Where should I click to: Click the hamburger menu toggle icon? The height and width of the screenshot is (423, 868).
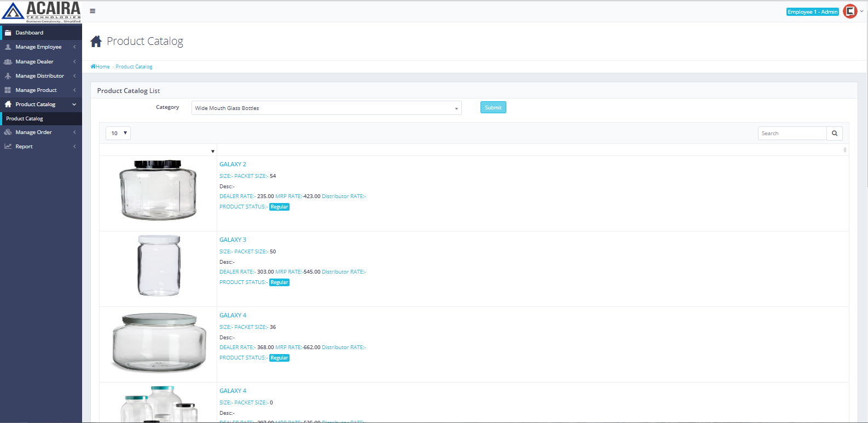pyautogui.click(x=92, y=11)
